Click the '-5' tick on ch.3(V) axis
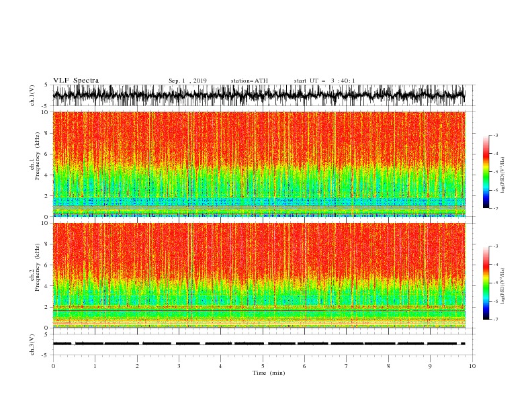Image resolution: width=532 pixels, height=411 pixels. (46, 355)
